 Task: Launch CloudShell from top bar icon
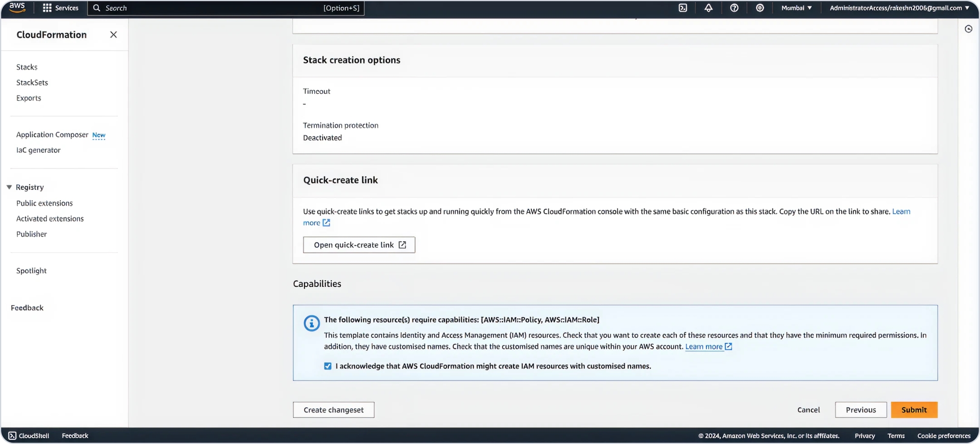coord(683,8)
